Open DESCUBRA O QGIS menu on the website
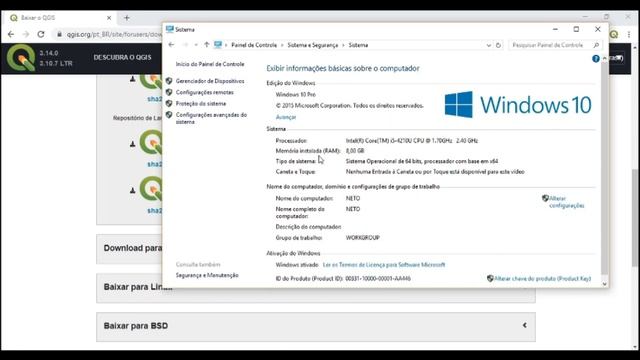This screenshot has height=360, width=640. (x=122, y=58)
